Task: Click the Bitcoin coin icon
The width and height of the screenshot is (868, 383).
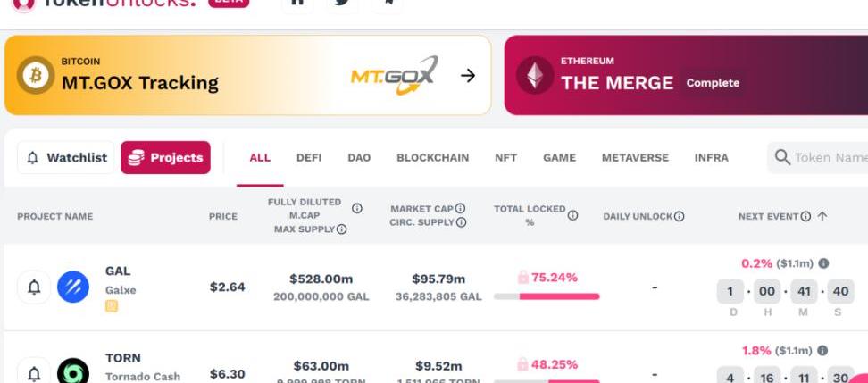Action: point(36,75)
